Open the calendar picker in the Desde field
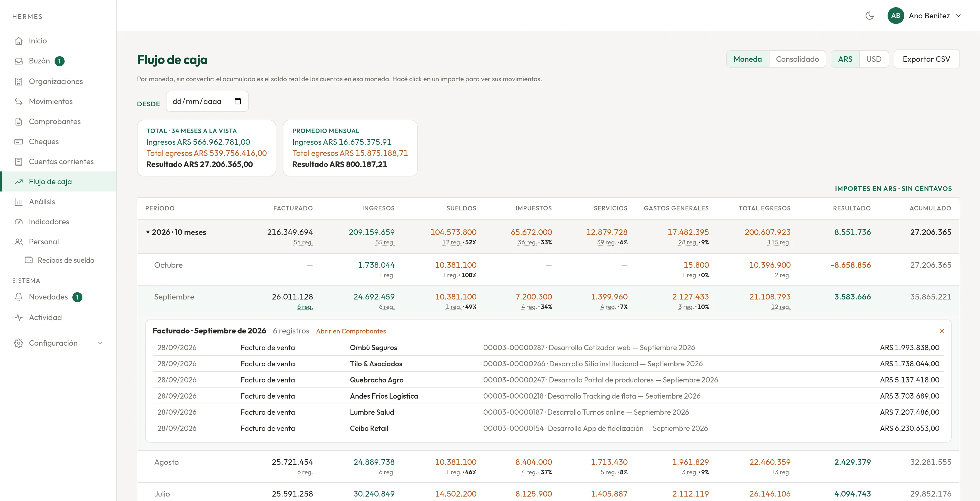980x501 pixels. (238, 101)
